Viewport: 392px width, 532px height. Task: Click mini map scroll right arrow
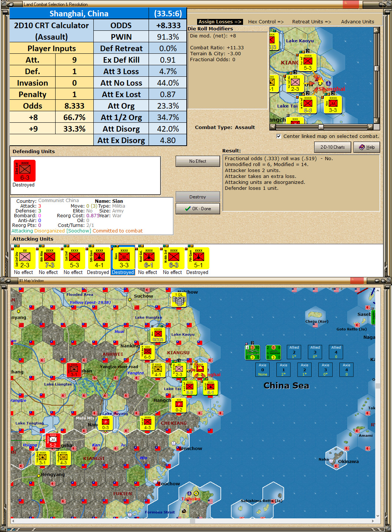point(370,127)
